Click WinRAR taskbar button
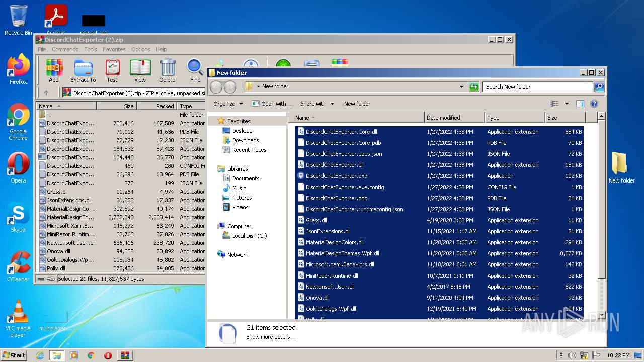Screen dimensions: 644x362 [x=125, y=355]
